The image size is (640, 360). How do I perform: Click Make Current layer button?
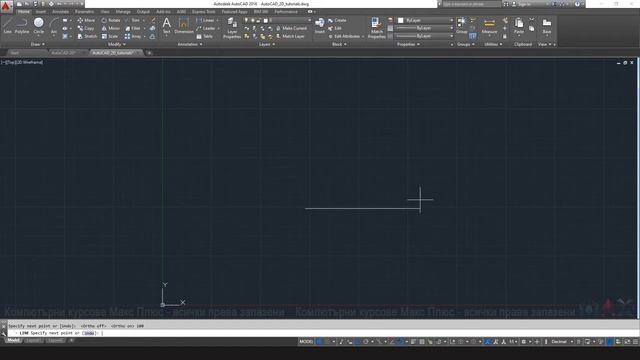[291, 28]
